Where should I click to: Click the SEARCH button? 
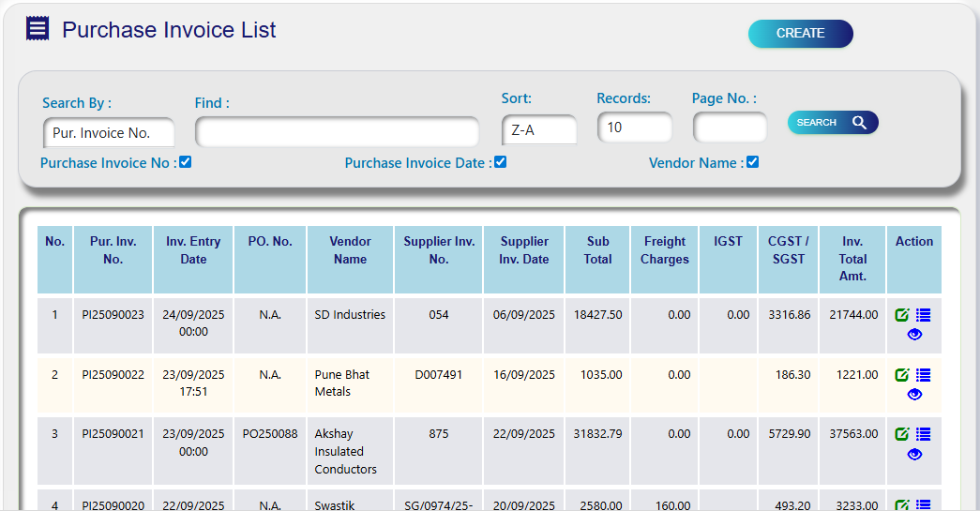pyautogui.click(x=832, y=123)
